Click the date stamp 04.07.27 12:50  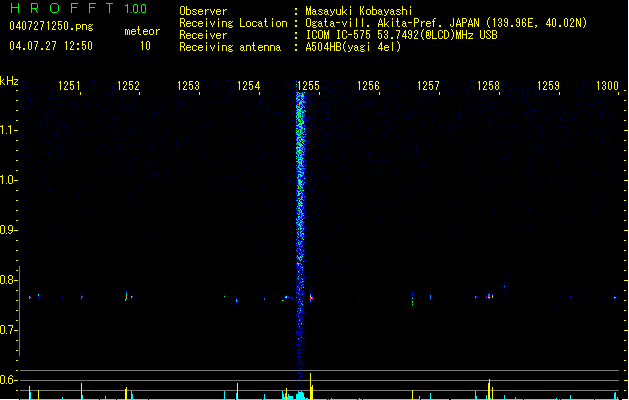[51, 46]
